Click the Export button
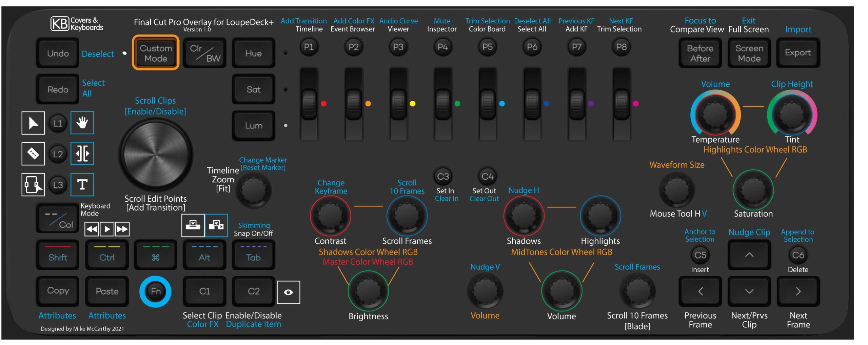 click(798, 53)
